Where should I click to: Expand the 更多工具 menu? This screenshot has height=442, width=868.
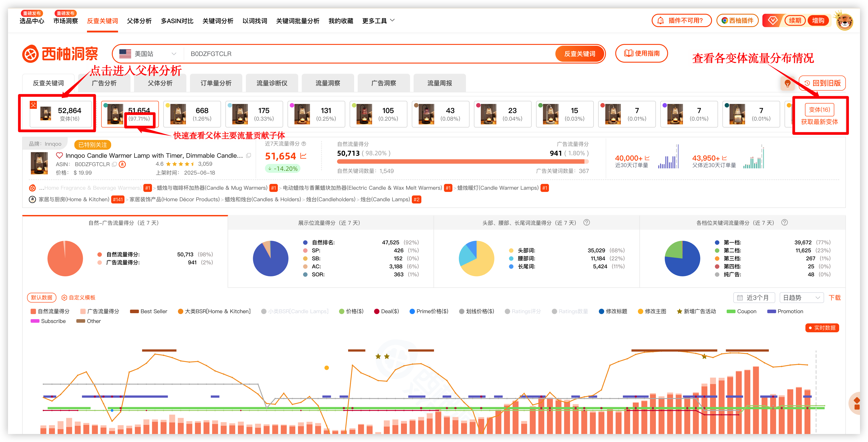click(x=378, y=21)
